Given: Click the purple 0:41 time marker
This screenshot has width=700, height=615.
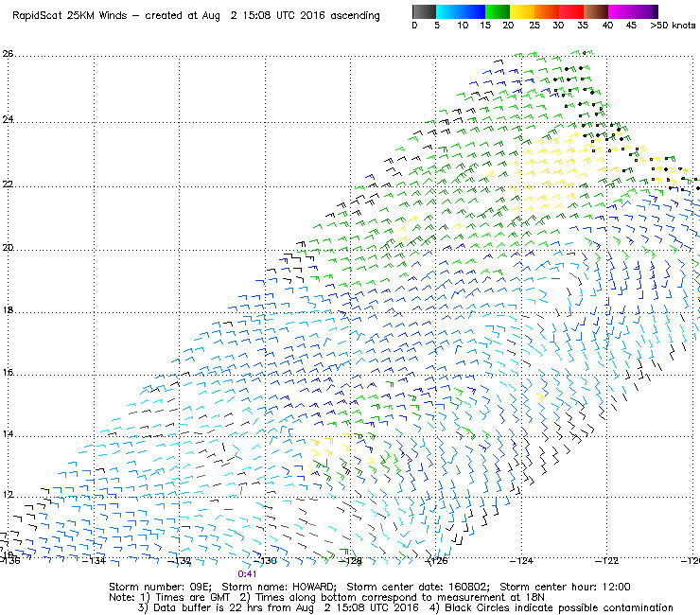Looking at the screenshot, I should tap(247, 574).
